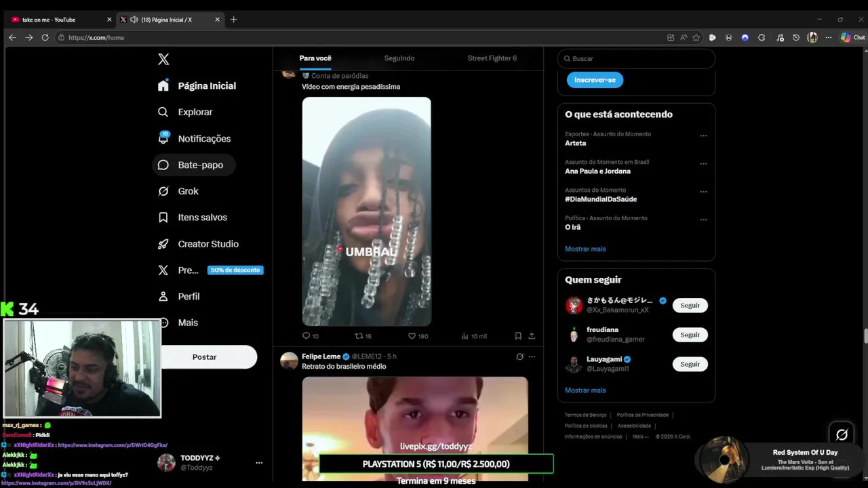Open the Notificações bell icon

163,138
